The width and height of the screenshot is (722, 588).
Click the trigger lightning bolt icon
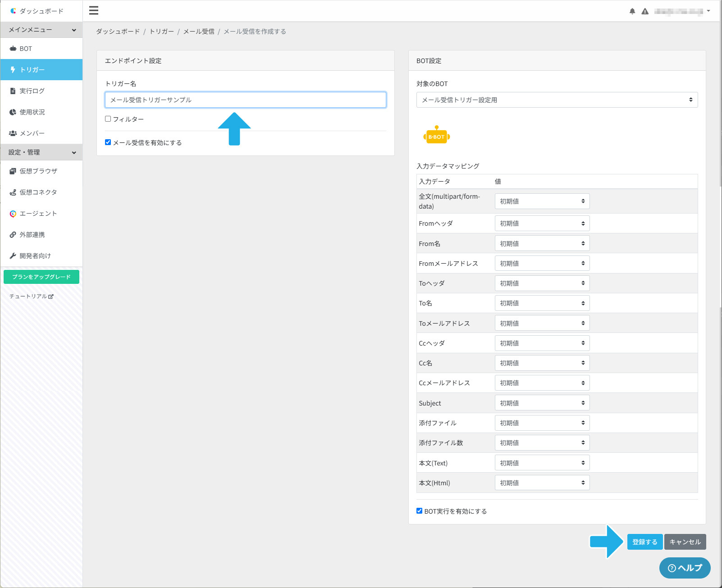coord(13,70)
